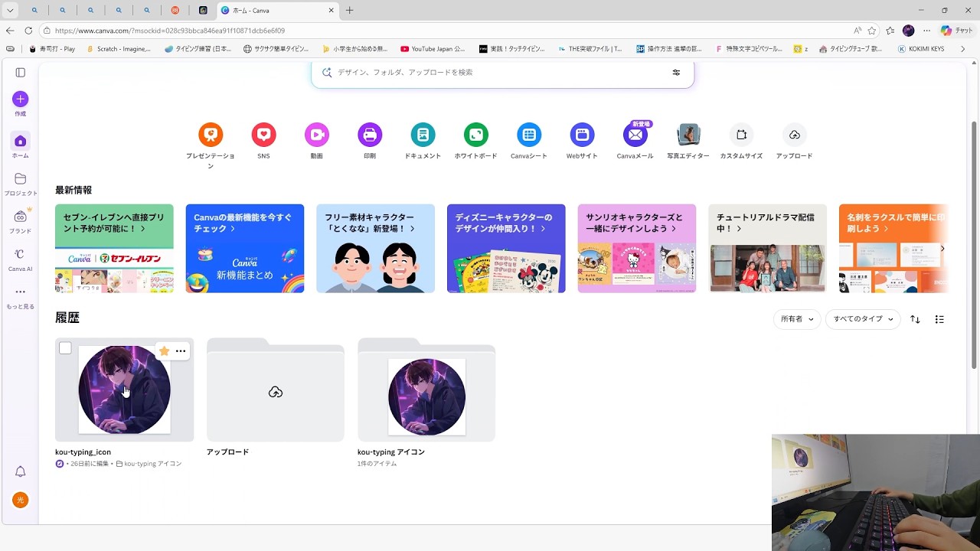Select the ホーム - Canva browser tab

pos(277,11)
